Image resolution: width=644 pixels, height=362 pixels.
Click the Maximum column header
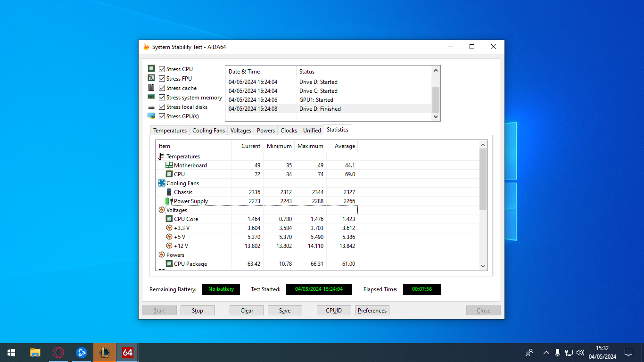click(x=310, y=146)
